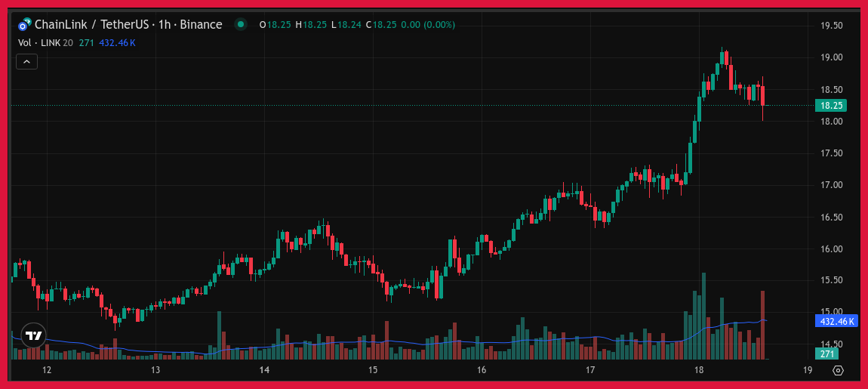Click the blue 432.46 K volume axis label
868x389 pixels.
[836, 321]
